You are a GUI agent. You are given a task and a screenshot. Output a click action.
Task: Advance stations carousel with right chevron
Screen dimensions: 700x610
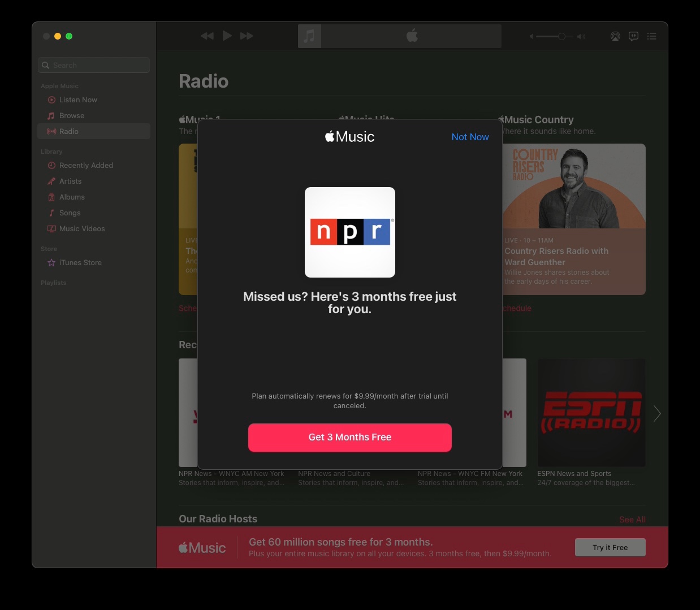[x=657, y=413]
